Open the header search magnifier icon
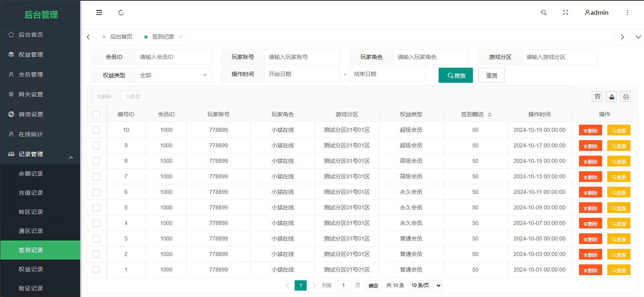 (544, 13)
